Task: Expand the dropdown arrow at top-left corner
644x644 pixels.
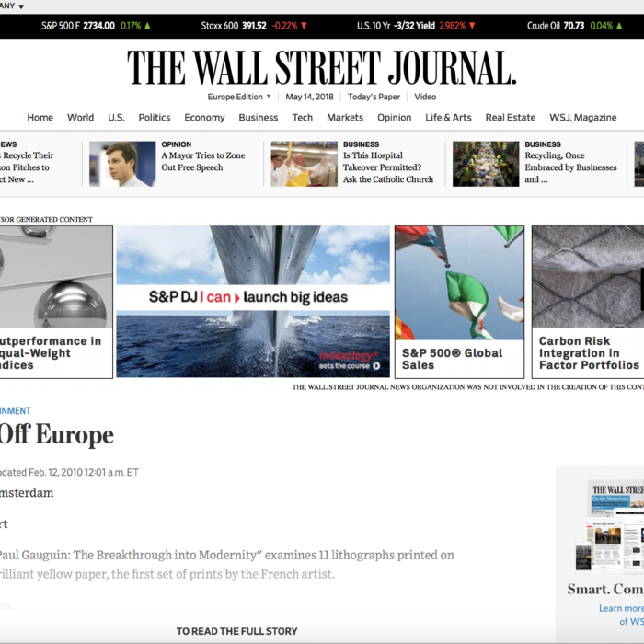Action: pyautogui.click(x=21, y=6)
